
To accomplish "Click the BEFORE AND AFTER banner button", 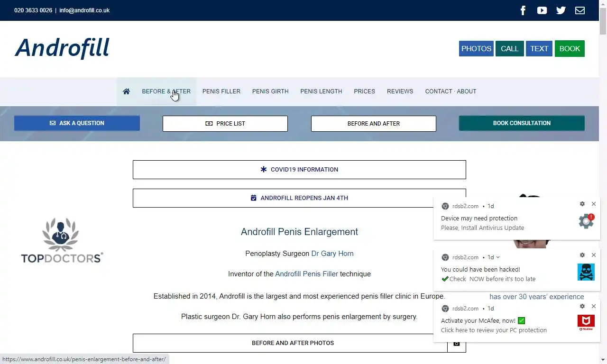I will tap(374, 124).
